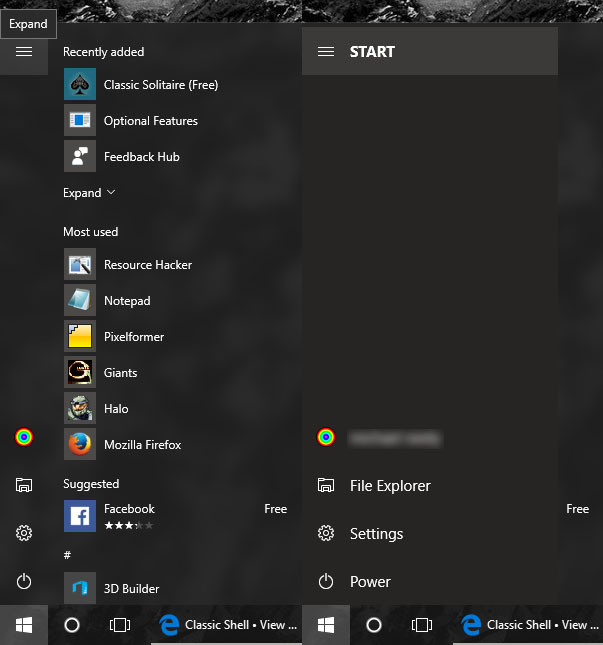Switch to Edge Classic Shell window, right taskbar
Screen dimensions: 603x645
(528, 625)
